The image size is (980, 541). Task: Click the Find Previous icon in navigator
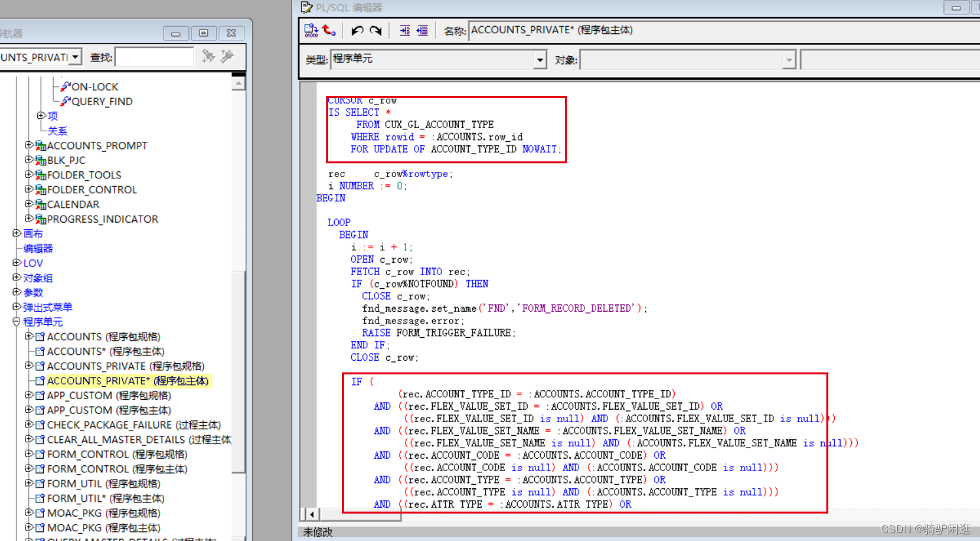(227, 56)
